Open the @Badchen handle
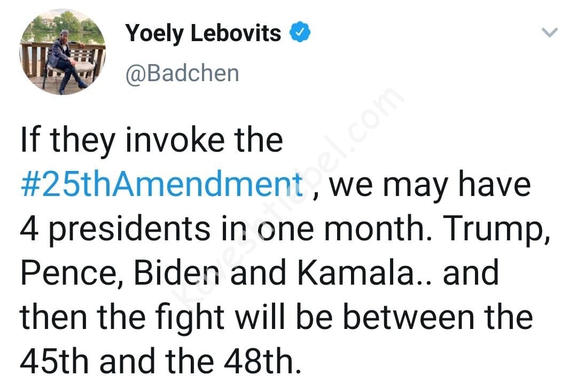The height and width of the screenshot is (392, 577). (x=182, y=73)
